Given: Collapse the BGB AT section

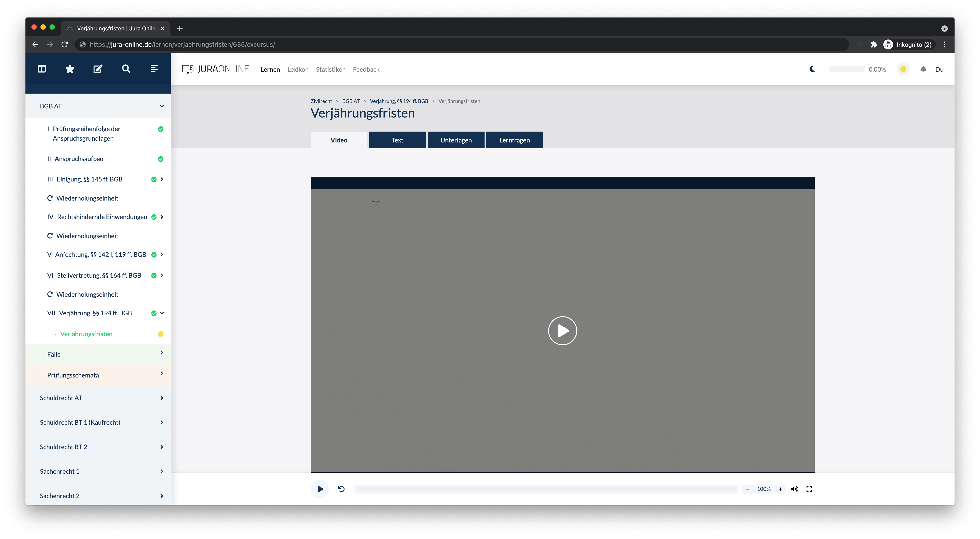Looking at the screenshot, I should [x=162, y=106].
